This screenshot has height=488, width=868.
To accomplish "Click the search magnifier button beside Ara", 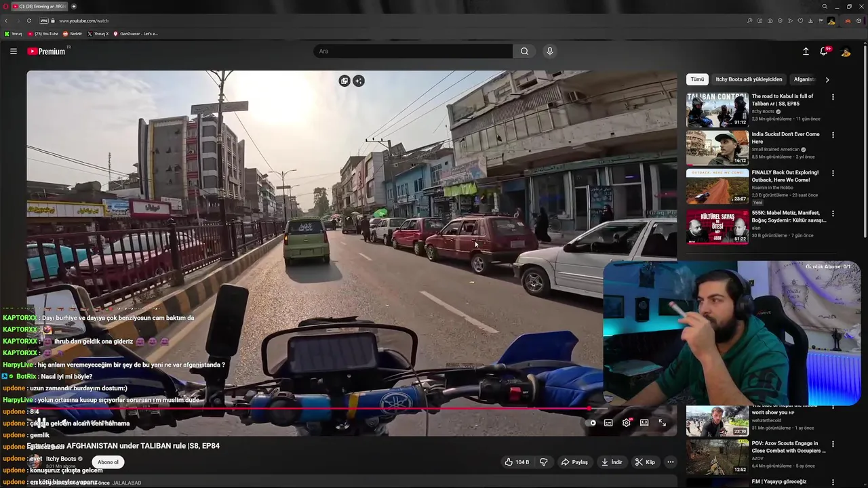I will pos(524,52).
